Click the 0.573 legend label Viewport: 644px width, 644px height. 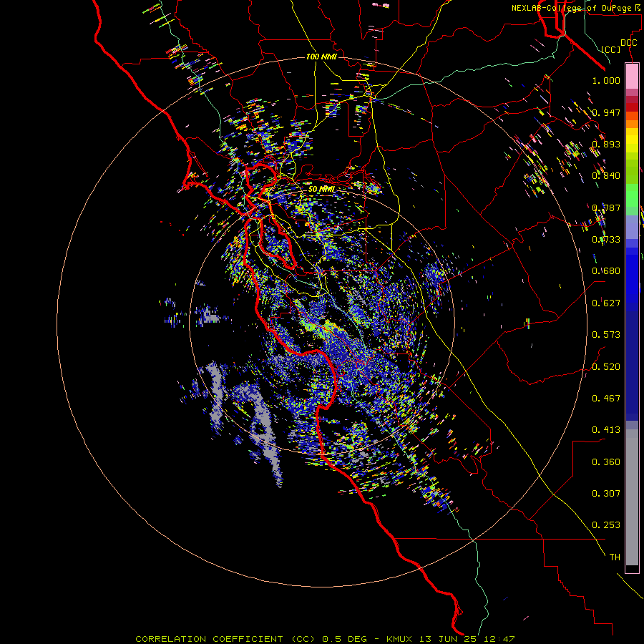(606, 335)
